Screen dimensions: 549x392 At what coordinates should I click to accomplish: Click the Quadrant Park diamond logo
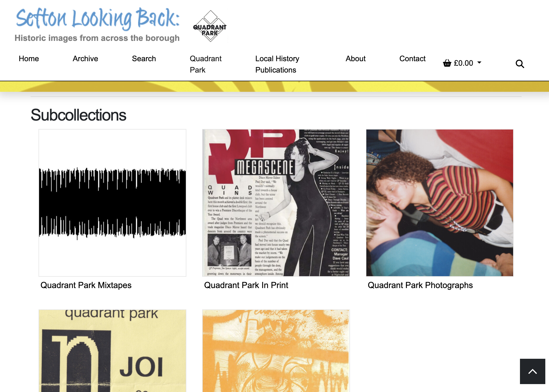point(210,26)
